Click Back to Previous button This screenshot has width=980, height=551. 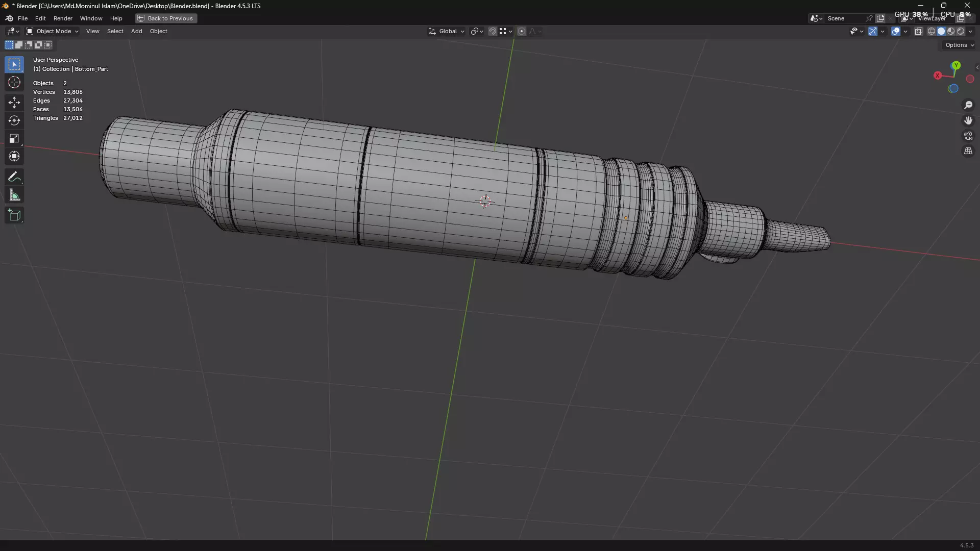(x=166, y=18)
